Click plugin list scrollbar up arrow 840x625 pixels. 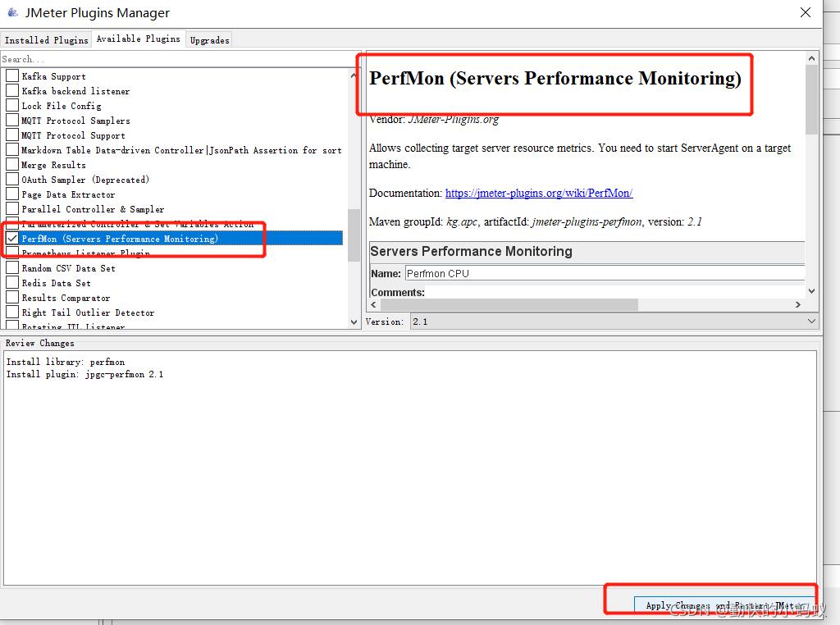354,75
